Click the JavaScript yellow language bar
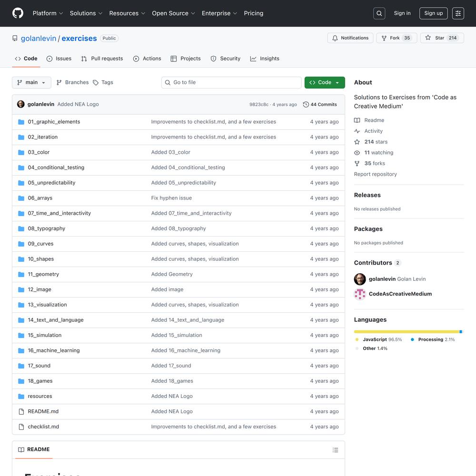 (406, 332)
